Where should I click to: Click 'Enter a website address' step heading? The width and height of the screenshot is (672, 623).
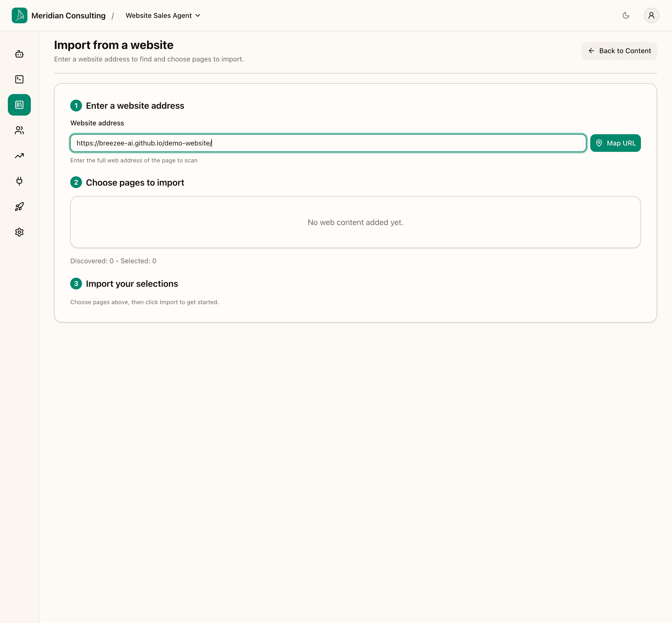click(x=135, y=106)
